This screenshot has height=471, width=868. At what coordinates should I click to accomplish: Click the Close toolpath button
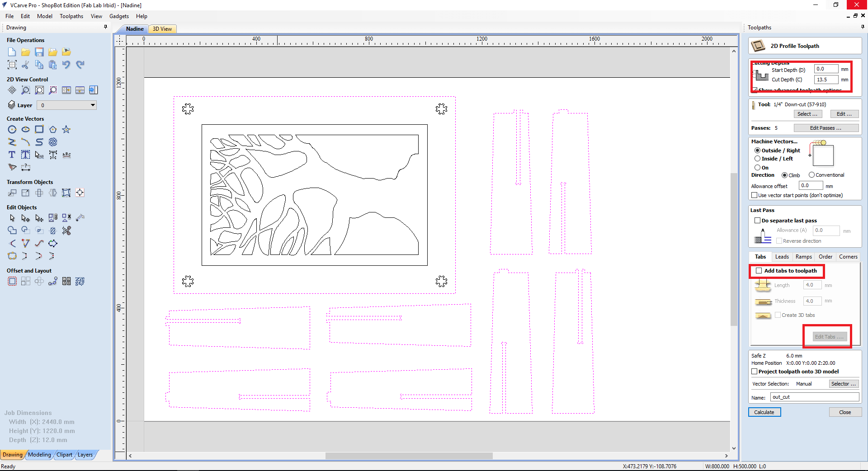pyautogui.click(x=845, y=412)
